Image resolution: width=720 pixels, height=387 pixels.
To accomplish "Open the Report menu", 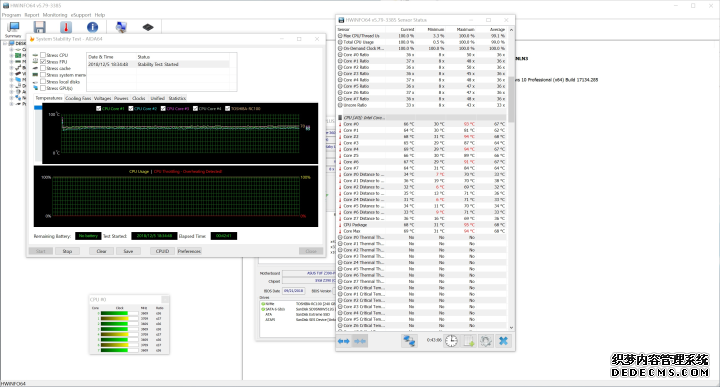I will (x=32, y=15).
